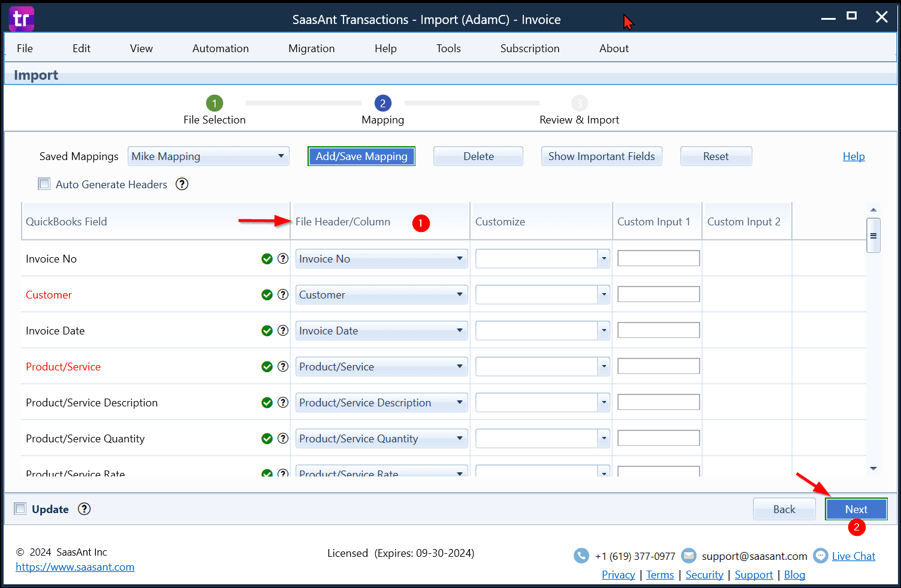Click Custom Input 1 field for Invoice Date

(x=659, y=330)
